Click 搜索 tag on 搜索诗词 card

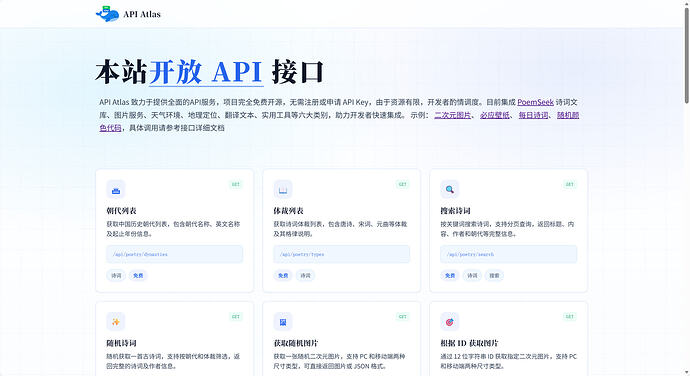coord(495,276)
